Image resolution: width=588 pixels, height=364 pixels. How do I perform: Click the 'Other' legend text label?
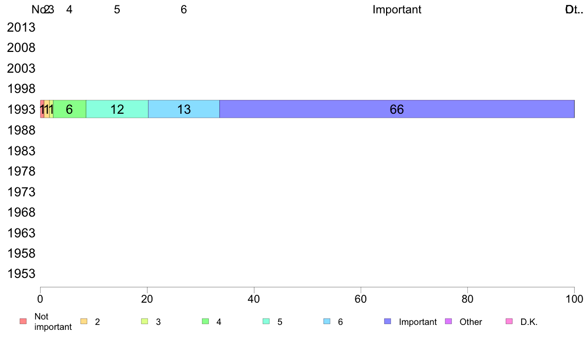tap(471, 321)
